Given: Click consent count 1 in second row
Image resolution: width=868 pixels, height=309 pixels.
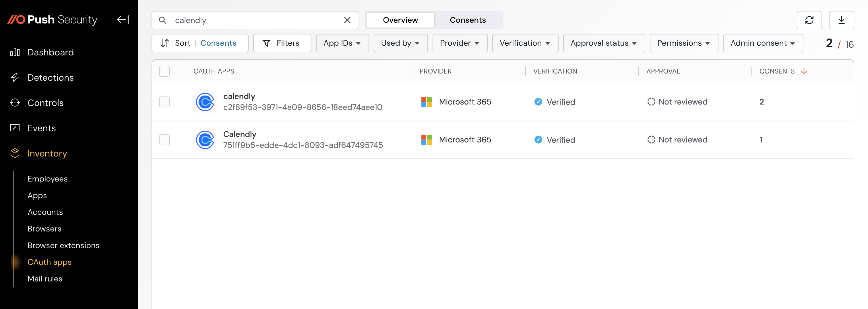Looking at the screenshot, I should click(x=761, y=140).
